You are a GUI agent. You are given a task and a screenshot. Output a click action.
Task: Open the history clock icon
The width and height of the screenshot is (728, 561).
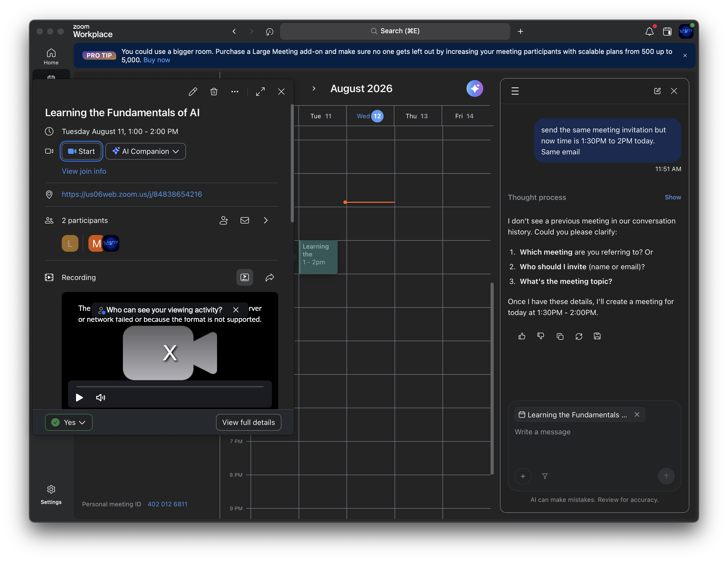coord(270,31)
